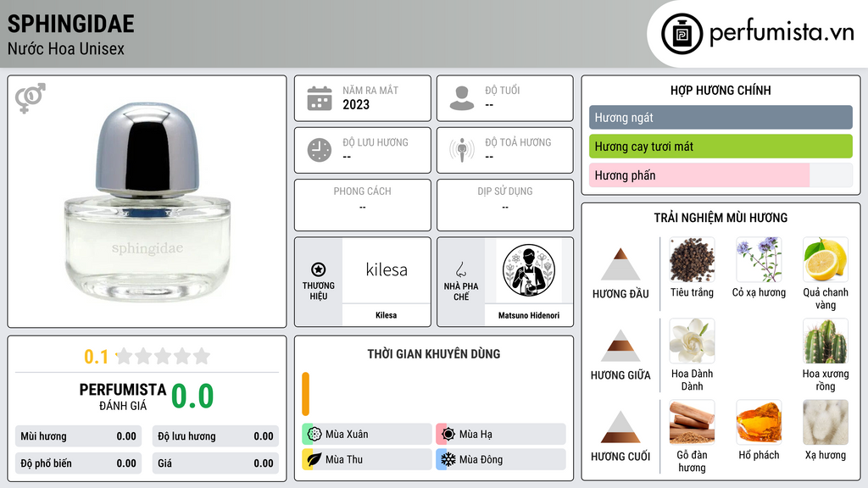Click the Mùa Hạ season label
Image resolution: width=868 pixels, height=488 pixels.
[x=476, y=435]
